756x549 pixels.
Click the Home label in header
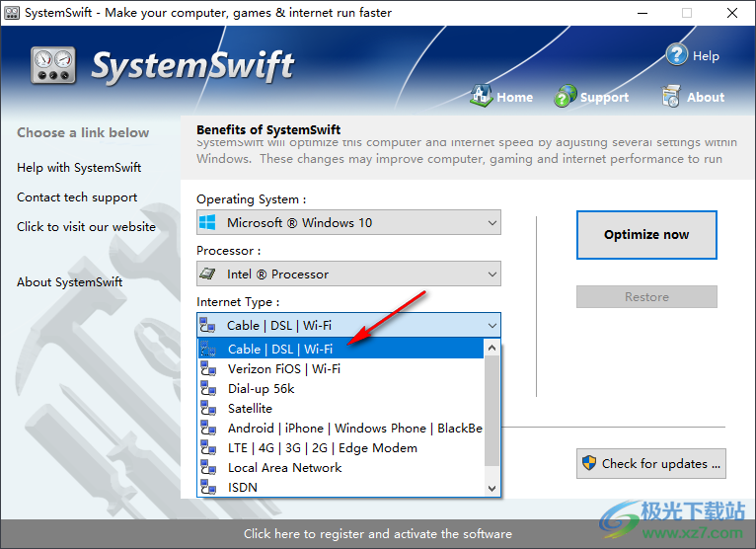click(515, 97)
